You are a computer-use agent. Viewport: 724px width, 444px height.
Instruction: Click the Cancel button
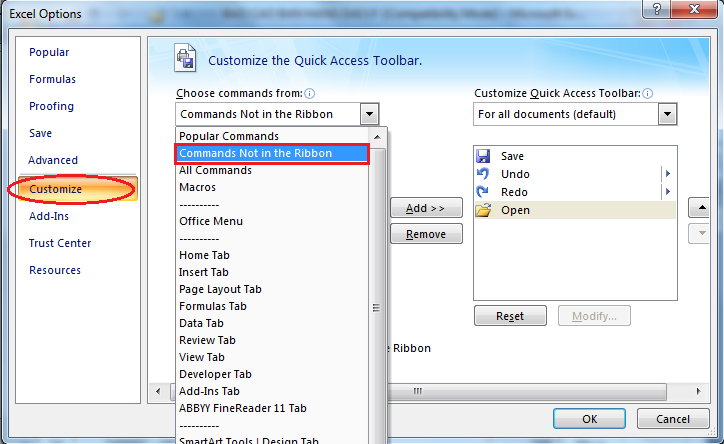coord(673,419)
